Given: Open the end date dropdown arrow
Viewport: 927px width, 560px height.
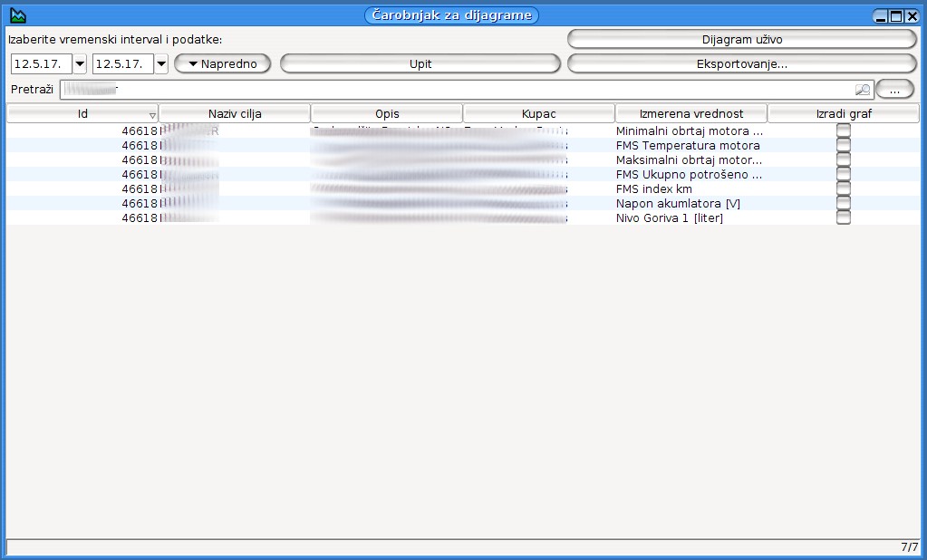Looking at the screenshot, I should [161, 63].
